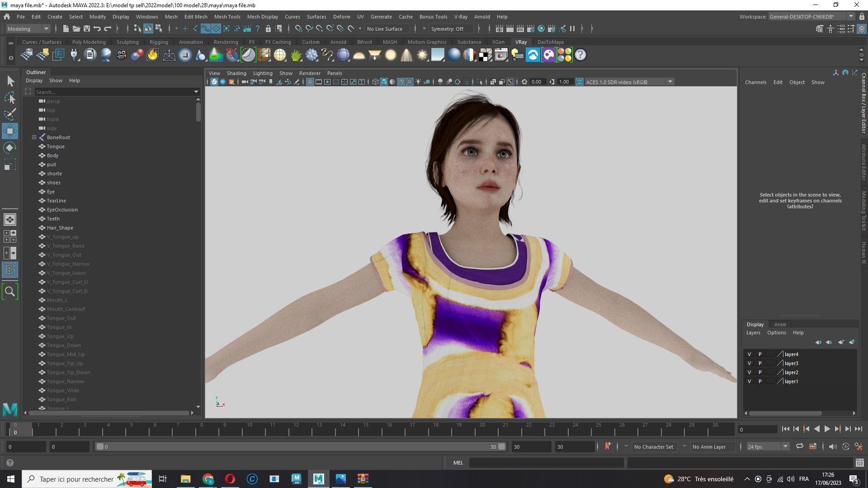The image size is (868, 488).
Task: Open the Outliner panel layout icon
Action: click(10, 270)
